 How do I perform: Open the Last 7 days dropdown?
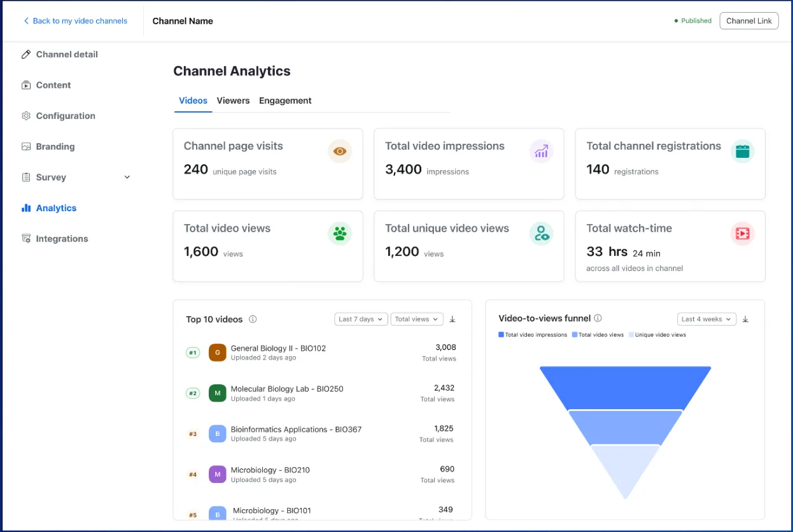click(361, 319)
